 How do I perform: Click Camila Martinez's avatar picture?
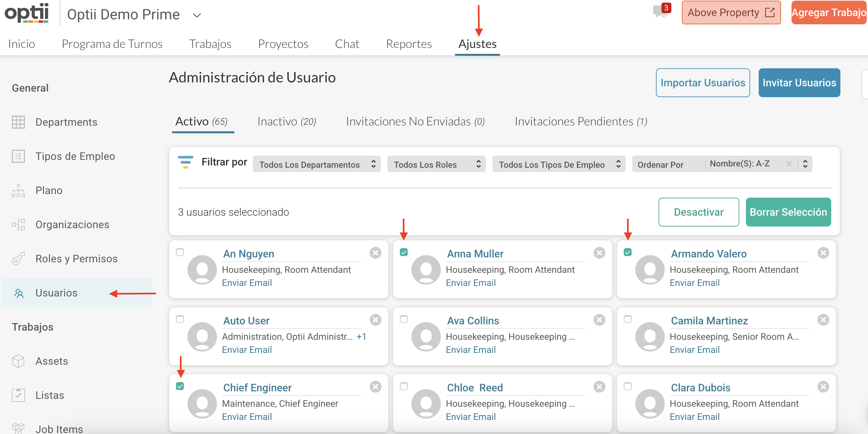(650, 336)
